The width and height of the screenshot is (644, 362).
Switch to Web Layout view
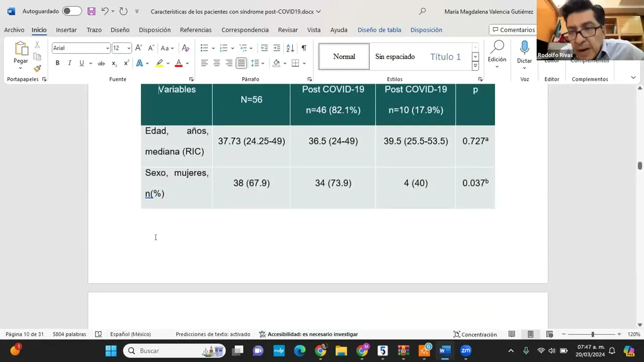(x=550, y=334)
